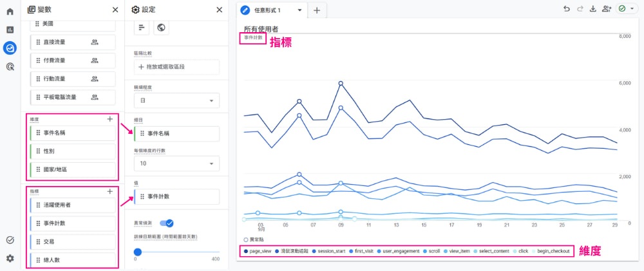Select the 平板電腦流量 segment
The width and height of the screenshot is (644, 271).
coord(73,97)
